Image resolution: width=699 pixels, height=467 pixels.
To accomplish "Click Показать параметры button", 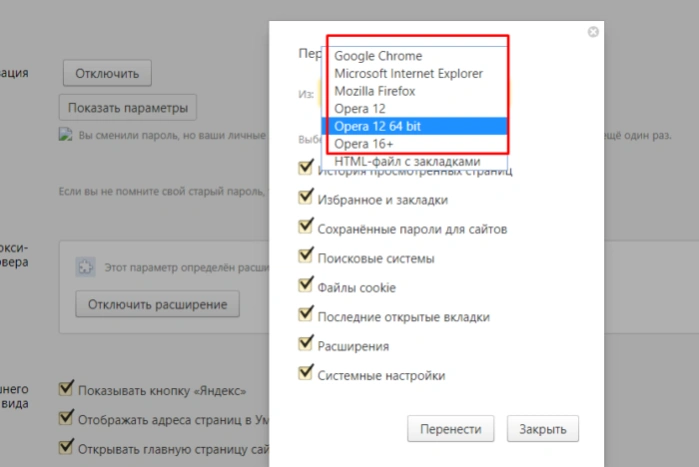I will click(x=127, y=107).
